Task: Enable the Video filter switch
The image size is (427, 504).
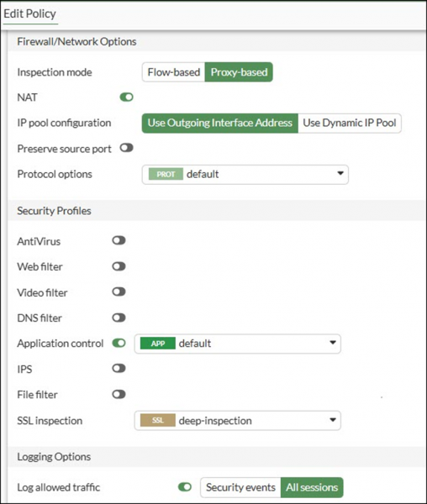Action: coord(119,291)
